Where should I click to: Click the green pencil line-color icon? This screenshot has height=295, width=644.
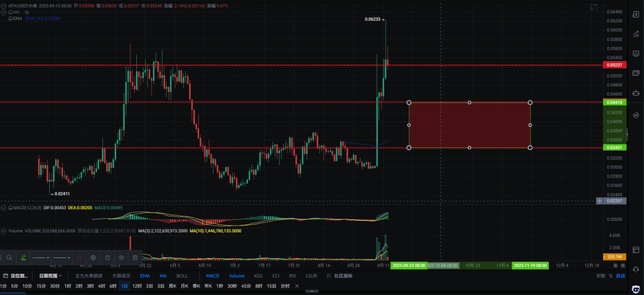(x=23, y=258)
